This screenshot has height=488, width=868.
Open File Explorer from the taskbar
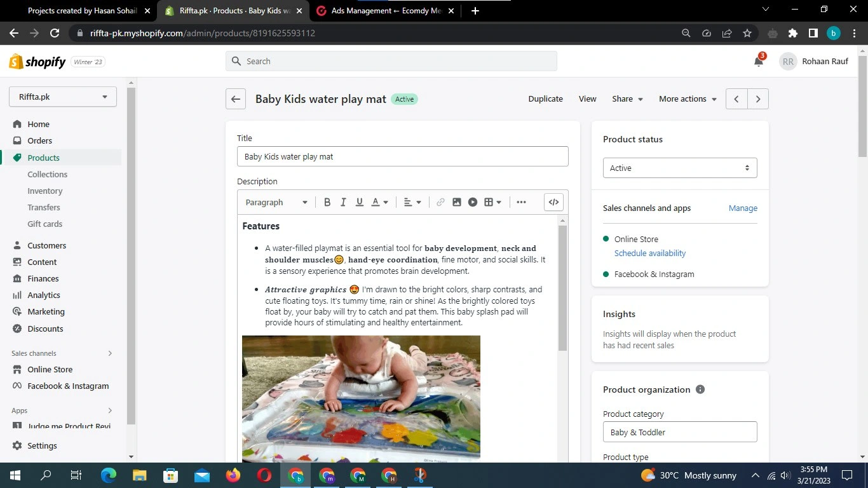(x=140, y=475)
